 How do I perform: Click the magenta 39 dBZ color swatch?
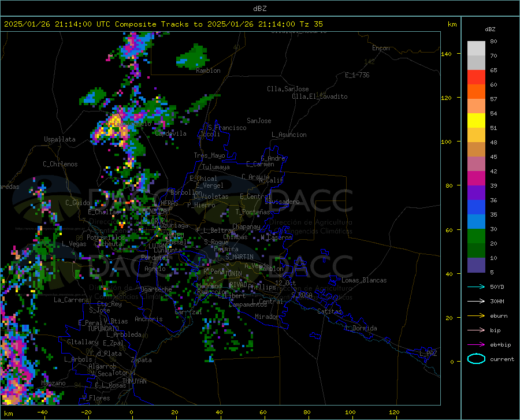(476, 179)
